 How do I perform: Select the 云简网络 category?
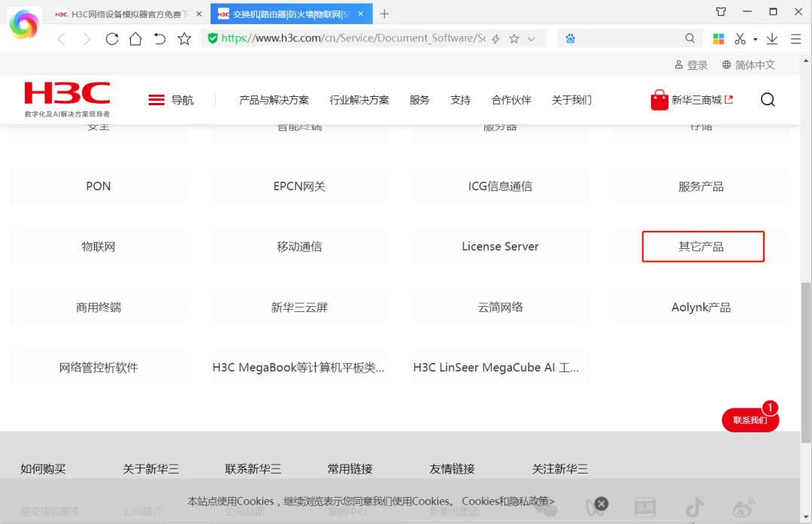(x=500, y=307)
